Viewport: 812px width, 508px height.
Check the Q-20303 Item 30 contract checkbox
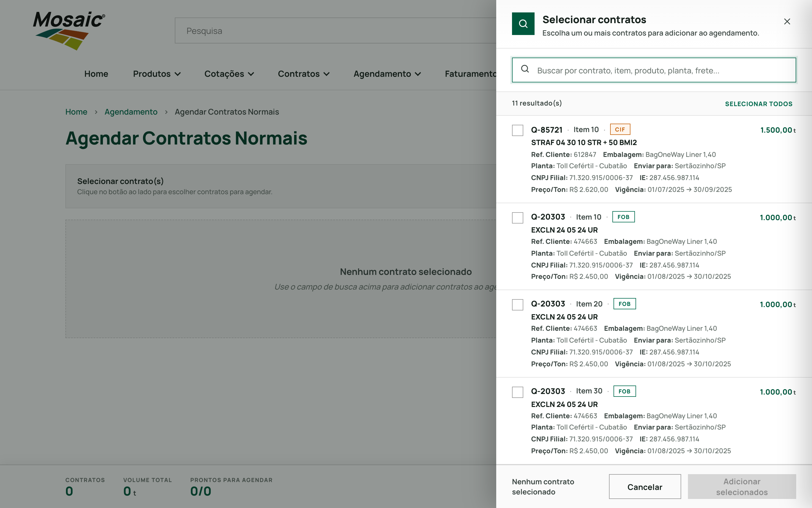click(x=517, y=392)
